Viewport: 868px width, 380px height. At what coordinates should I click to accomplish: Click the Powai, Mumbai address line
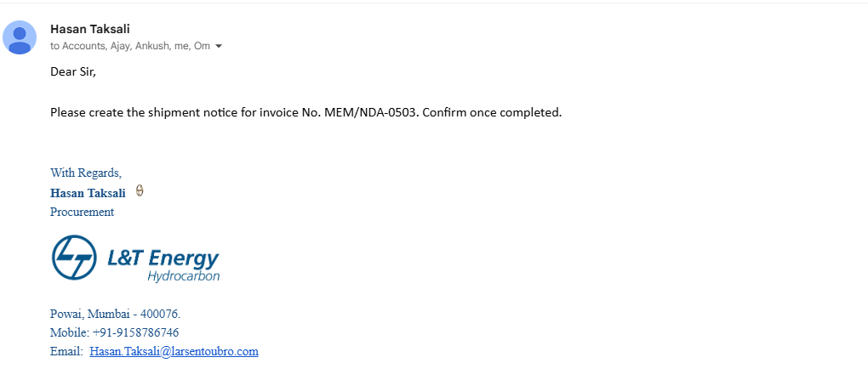click(x=115, y=315)
